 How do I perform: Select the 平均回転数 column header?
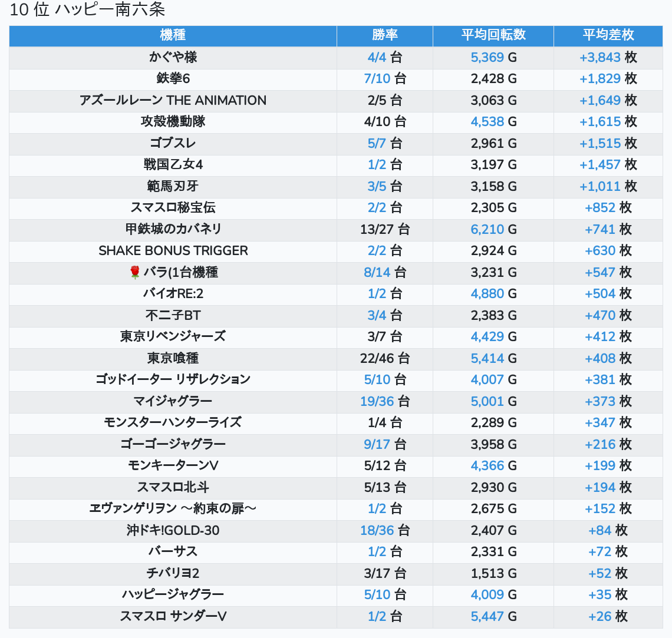[493, 35]
